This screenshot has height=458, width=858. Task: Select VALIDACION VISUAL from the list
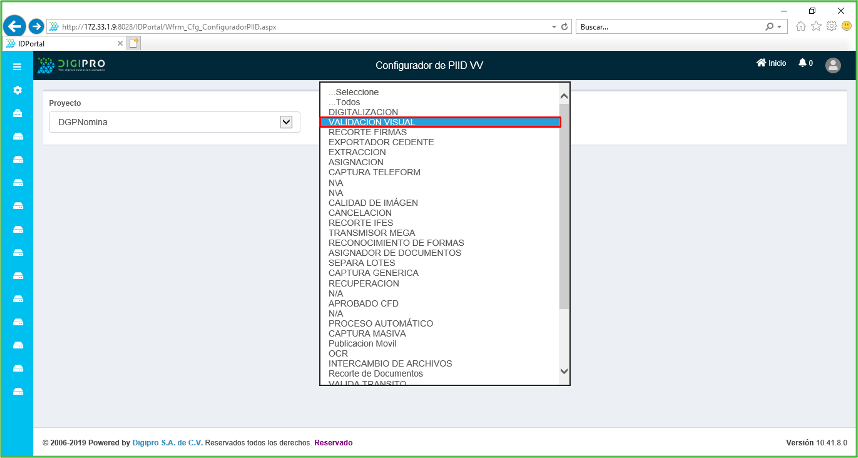coord(440,122)
